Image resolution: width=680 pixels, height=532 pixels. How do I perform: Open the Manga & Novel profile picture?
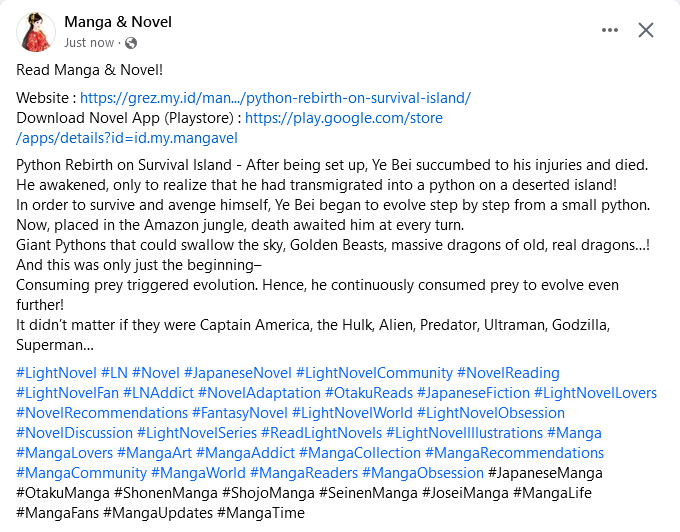pos(36,32)
